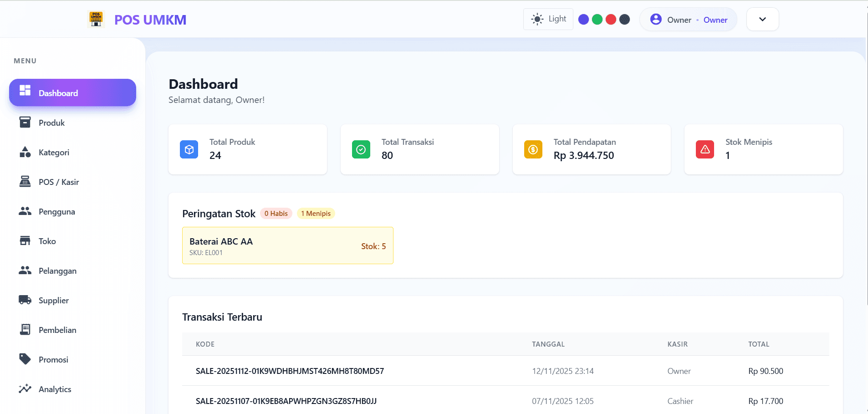
Task: Go to the Dashboard menu item
Action: [x=72, y=93]
